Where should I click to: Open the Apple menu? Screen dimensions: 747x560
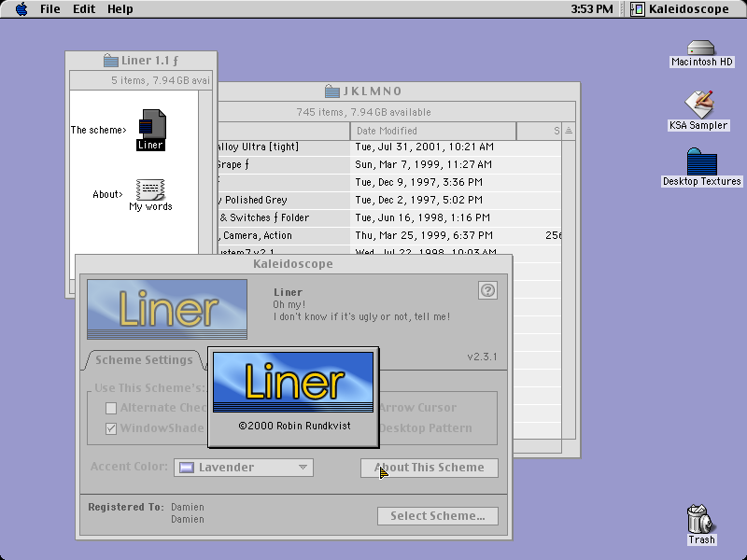[x=21, y=9]
